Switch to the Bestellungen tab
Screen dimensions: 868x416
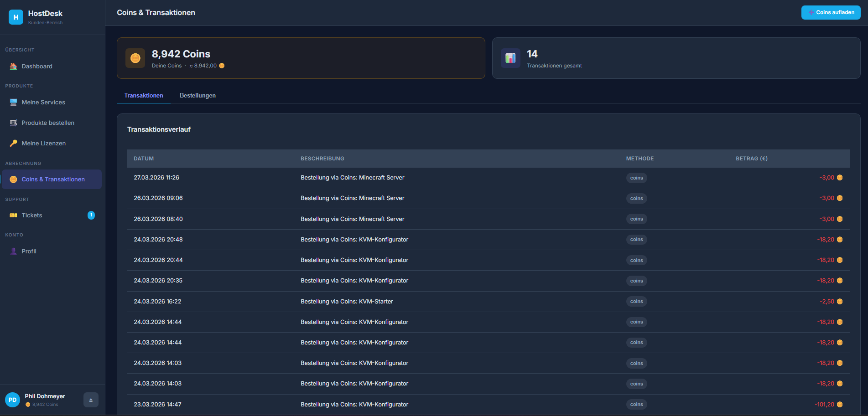click(198, 96)
